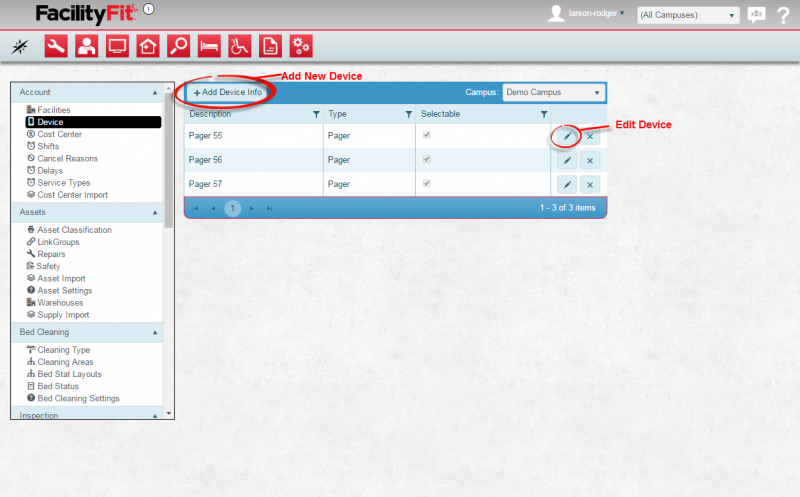This screenshot has width=800, height=497.
Task: Click the wrench maintenance toolbar icon
Action: click(56, 46)
